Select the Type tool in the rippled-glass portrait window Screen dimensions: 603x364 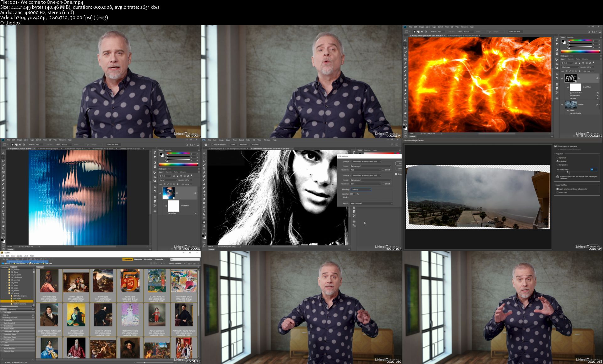click(x=3, y=215)
